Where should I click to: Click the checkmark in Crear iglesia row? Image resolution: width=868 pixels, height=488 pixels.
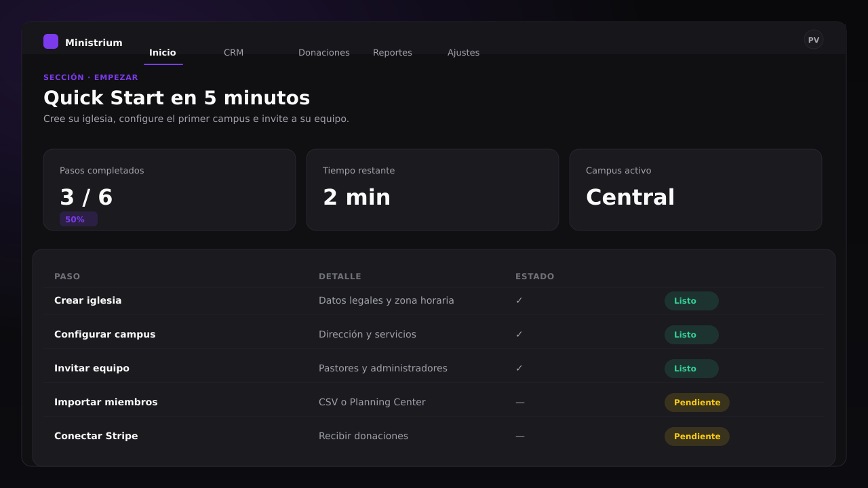point(519,300)
